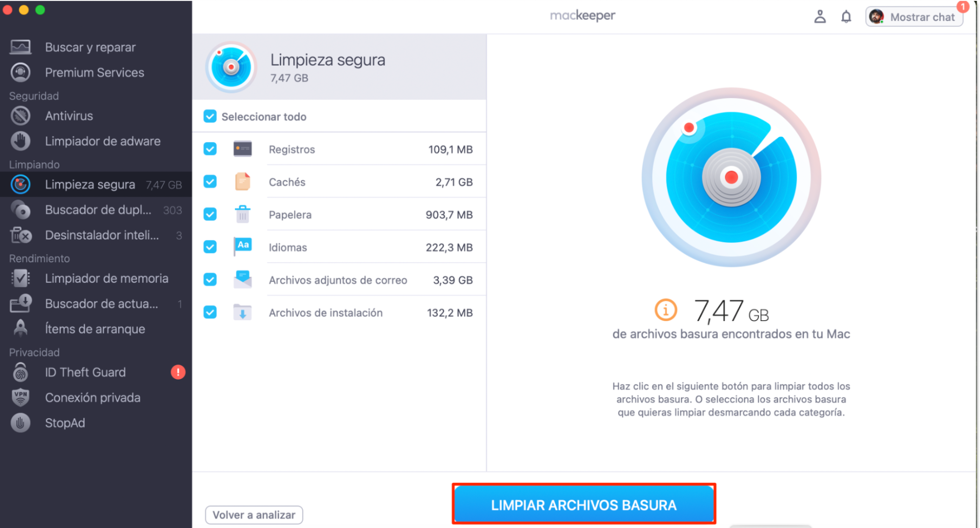Open Buscar y reparar in sidebar
Screen dimensions: 980x528
(96, 47)
